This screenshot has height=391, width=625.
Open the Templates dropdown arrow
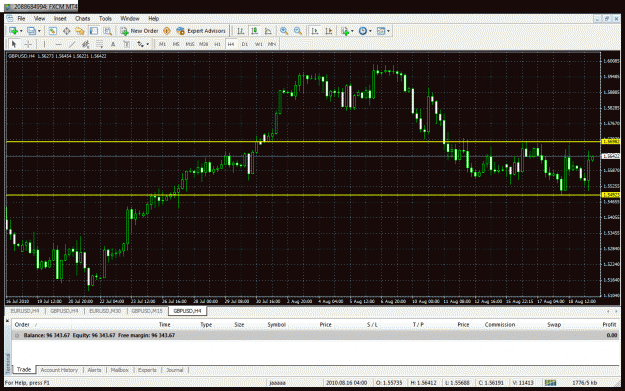point(389,31)
